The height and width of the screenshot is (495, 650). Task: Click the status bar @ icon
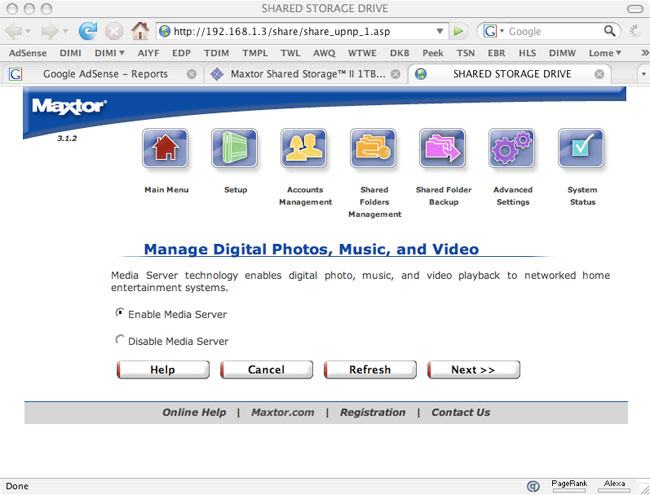click(533, 486)
